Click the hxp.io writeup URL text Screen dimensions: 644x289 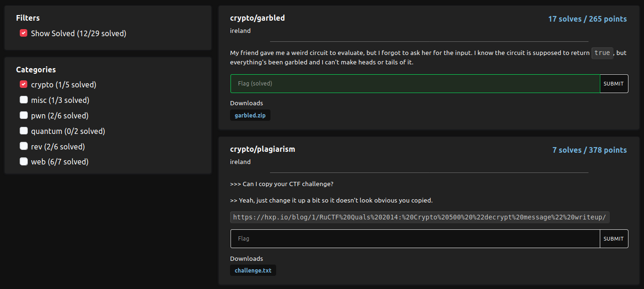click(x=420, y=217)
